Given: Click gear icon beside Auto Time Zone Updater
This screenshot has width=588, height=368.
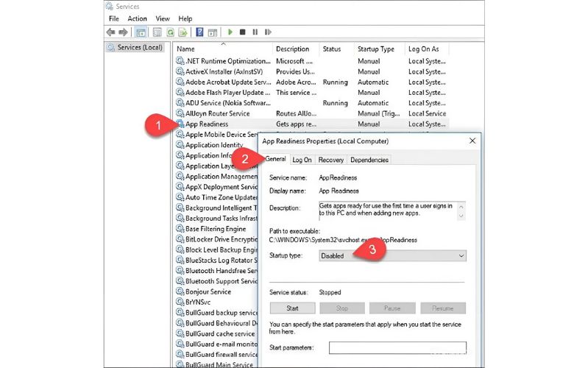Looking at the screenshot, I should coord(180,197).
